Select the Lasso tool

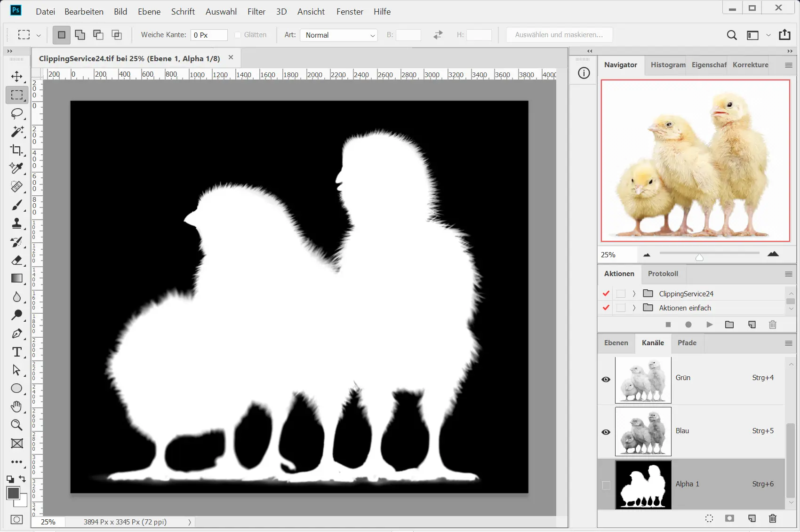point(17,113)
